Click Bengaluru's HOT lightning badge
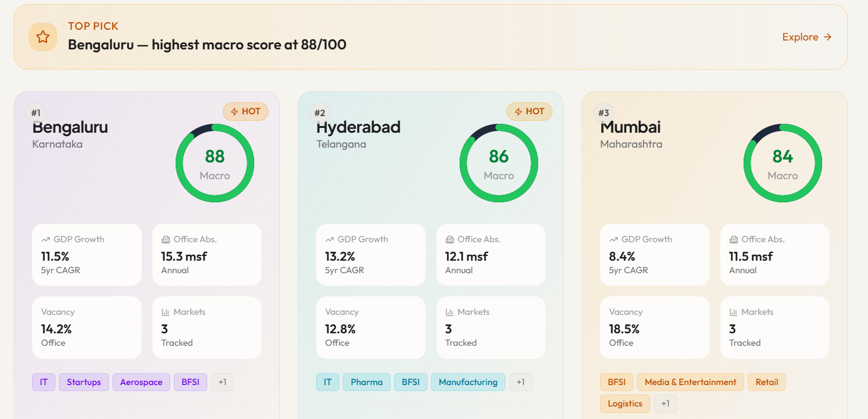The height and width of the screenshot is (419, 868). pyautogui.click(x=245, y=111)
